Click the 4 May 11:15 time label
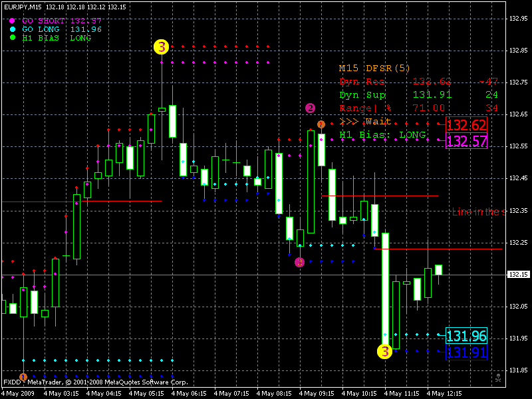The image size is (532, 399). click(x=402, y=393)
